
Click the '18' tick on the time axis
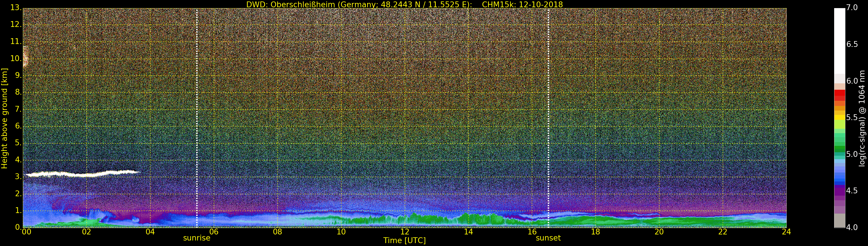596,232
